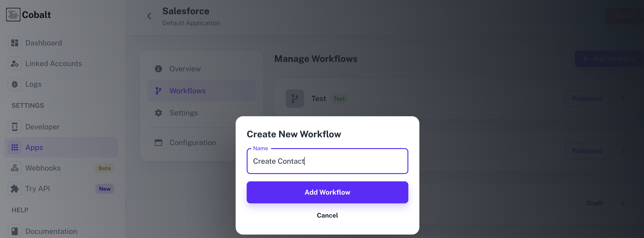Select the Apps grid icon
Viewport: 644px width, 238px height.
point(14,147)
